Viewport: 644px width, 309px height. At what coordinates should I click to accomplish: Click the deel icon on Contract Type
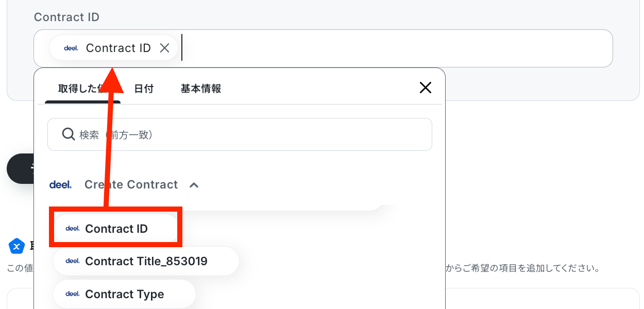click(73, 294)
